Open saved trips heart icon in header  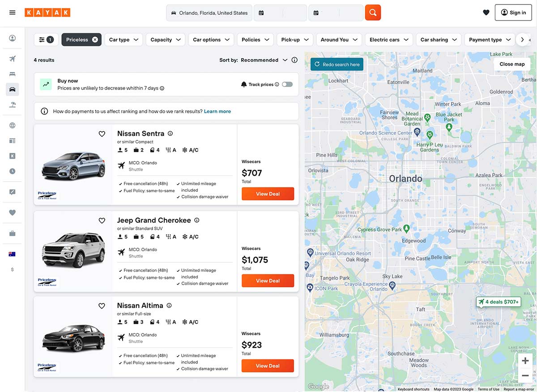(x=486, y=13)
